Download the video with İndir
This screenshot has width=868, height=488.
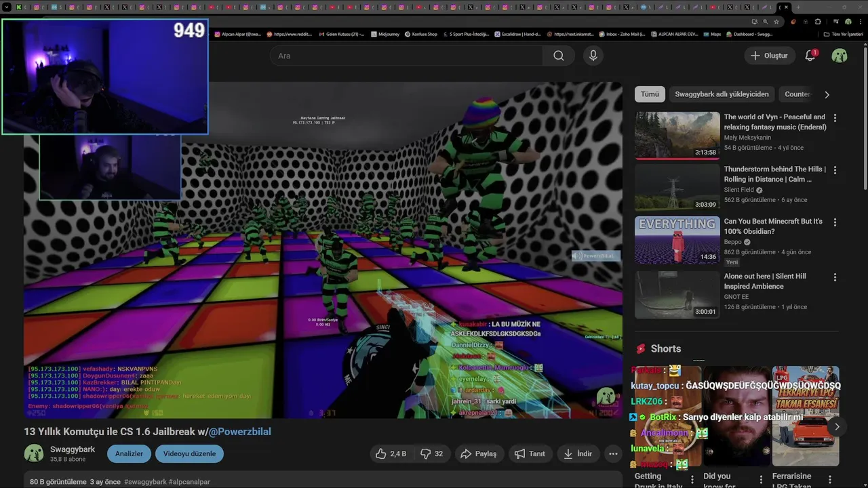click(578, 454)
